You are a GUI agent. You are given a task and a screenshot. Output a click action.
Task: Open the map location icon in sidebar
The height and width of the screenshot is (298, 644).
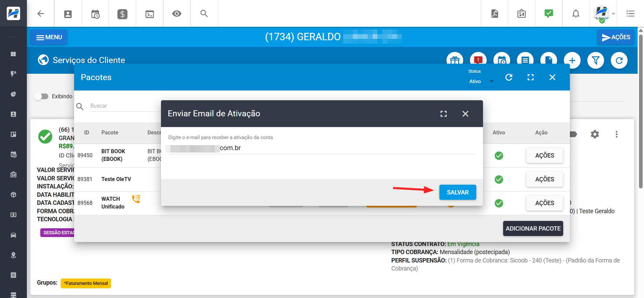point(13,255)
